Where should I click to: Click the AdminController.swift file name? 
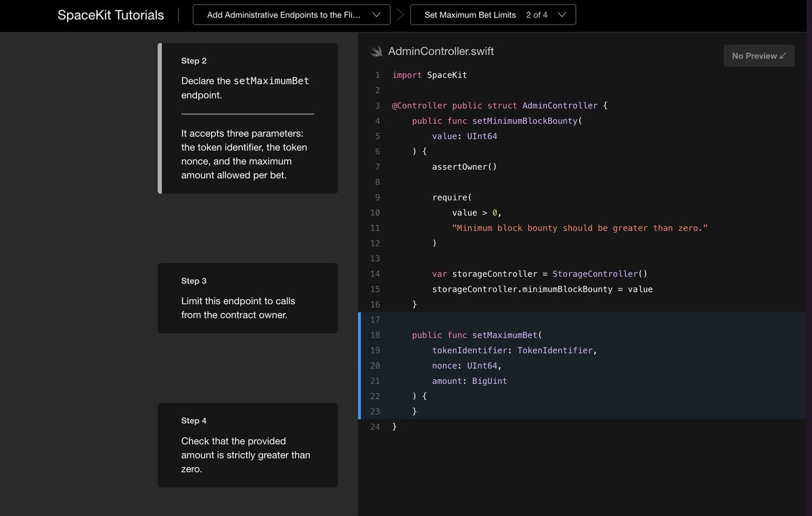pos(441,51)
